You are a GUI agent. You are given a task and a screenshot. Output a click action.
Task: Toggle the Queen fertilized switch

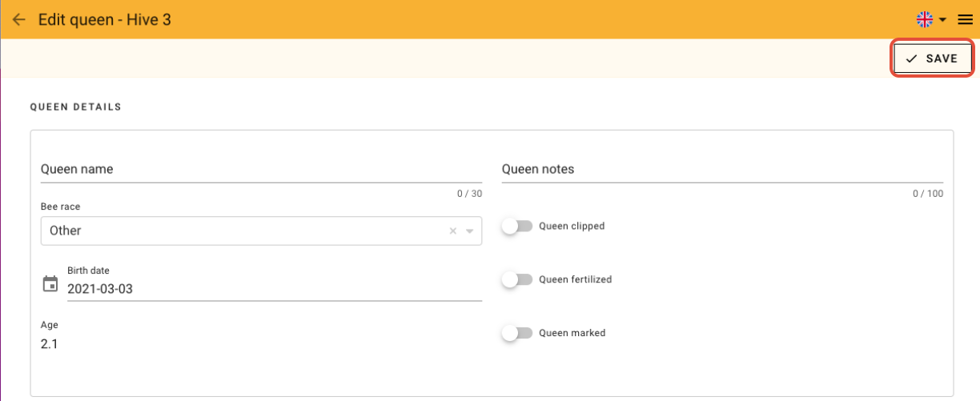coord(517,279)
